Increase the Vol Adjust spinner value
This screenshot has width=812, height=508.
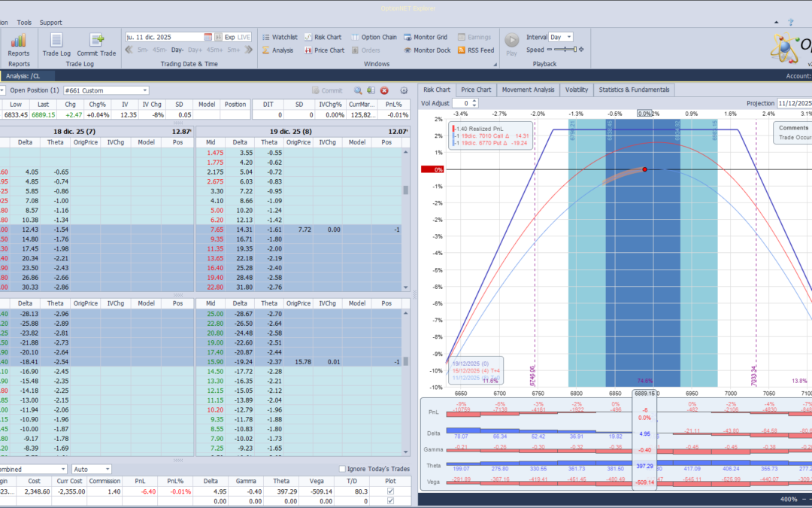tap(474, 101)
